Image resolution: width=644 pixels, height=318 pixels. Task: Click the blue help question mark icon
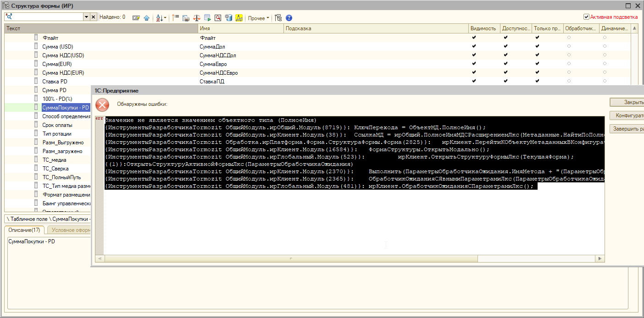pyautogui.click(x=289, y=18)
